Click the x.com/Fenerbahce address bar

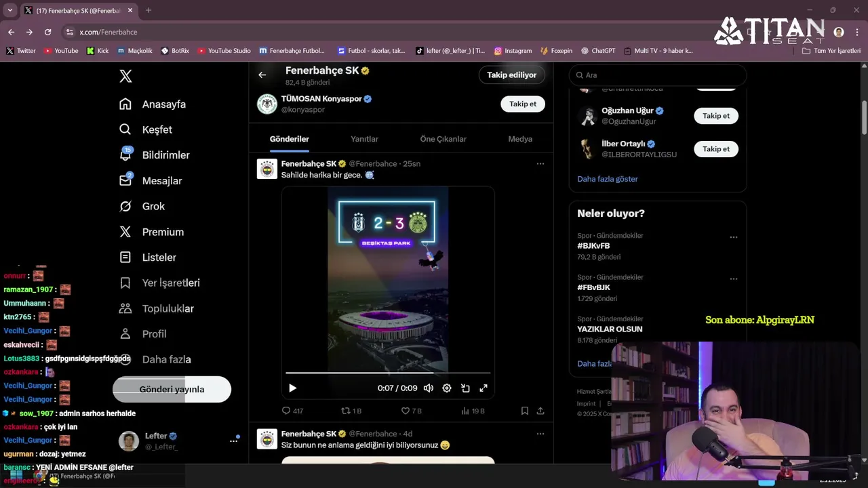click(108, 33)
